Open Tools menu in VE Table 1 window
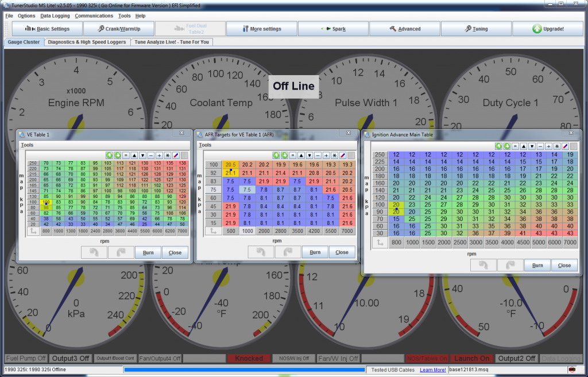 27,145
